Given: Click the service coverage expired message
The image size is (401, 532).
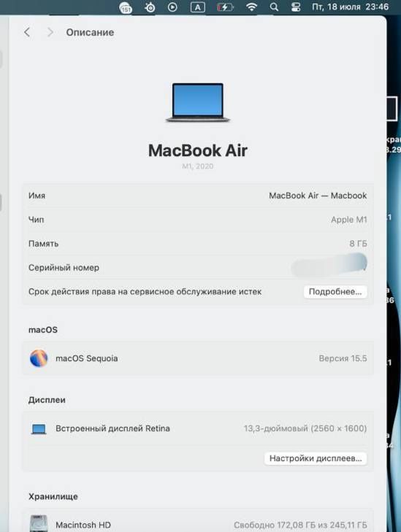Looking at the screenshot, I should pos(145,292).
